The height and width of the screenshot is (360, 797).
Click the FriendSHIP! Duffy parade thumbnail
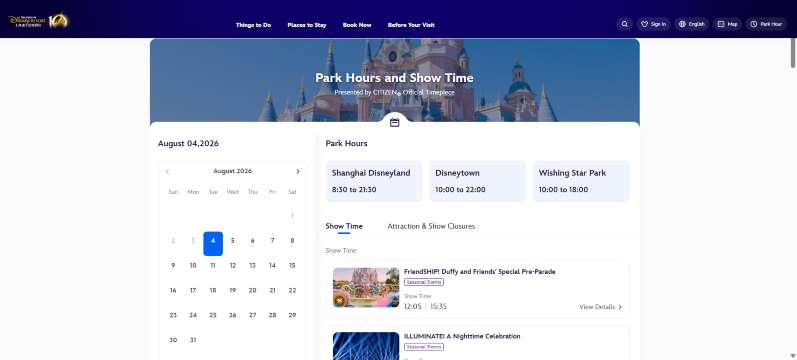(366, 287)
